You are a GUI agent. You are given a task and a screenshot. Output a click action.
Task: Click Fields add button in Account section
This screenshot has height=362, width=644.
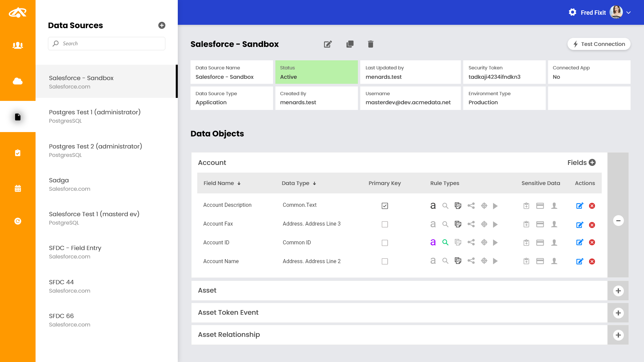pyautogui.click(x=592, y=163)
